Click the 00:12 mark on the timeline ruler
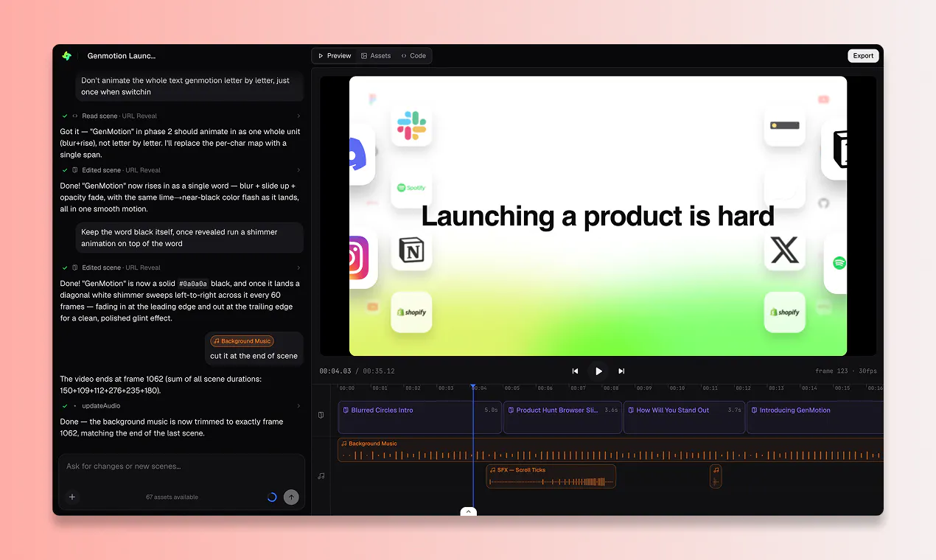Image resolution: width=936 pixels, height=560 pixels. click(x=743, y=388)
